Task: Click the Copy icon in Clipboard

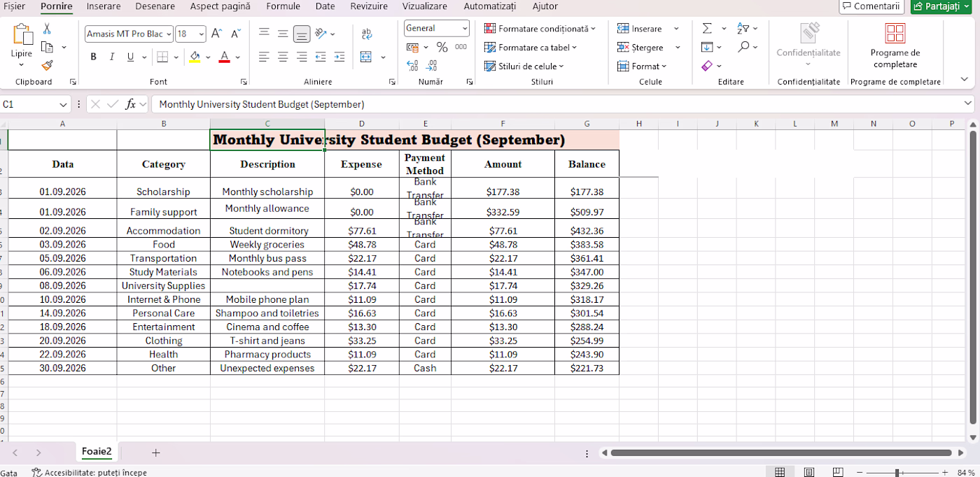Action: 48,48
